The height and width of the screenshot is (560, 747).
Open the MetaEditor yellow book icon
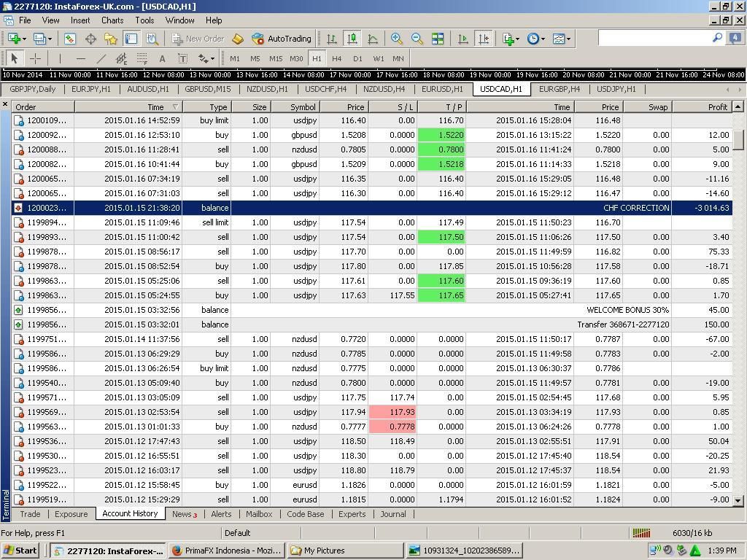tap(238, 39)
